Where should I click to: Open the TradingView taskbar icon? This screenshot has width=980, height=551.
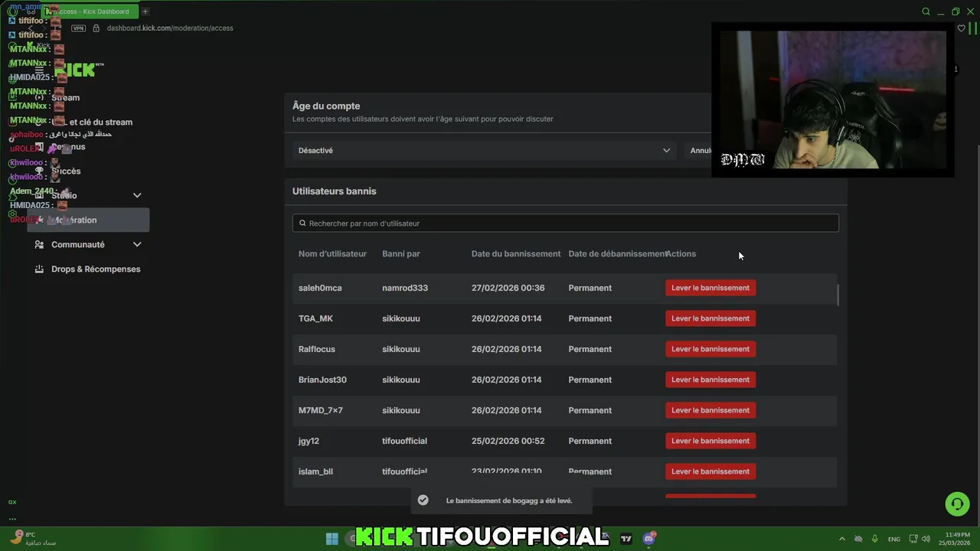tap(626, 539)
